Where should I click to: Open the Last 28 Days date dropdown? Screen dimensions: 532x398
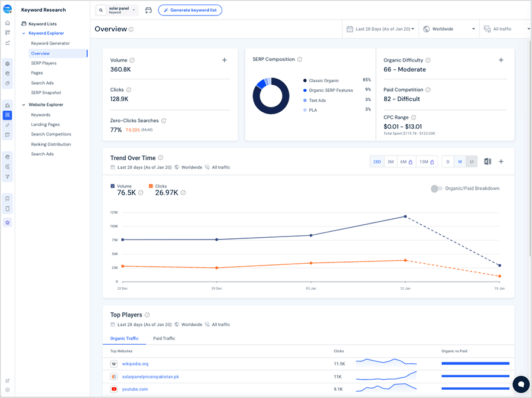[x=381, y=29]
